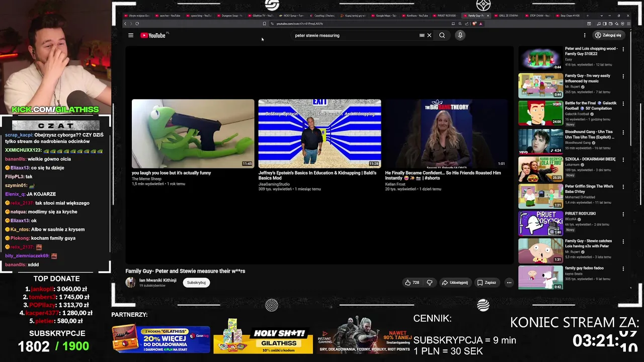Open YouTube settings three-dot menu beside Zaloguj się
The width and height of the screenshot is (644, 362).
click(585, 35)
